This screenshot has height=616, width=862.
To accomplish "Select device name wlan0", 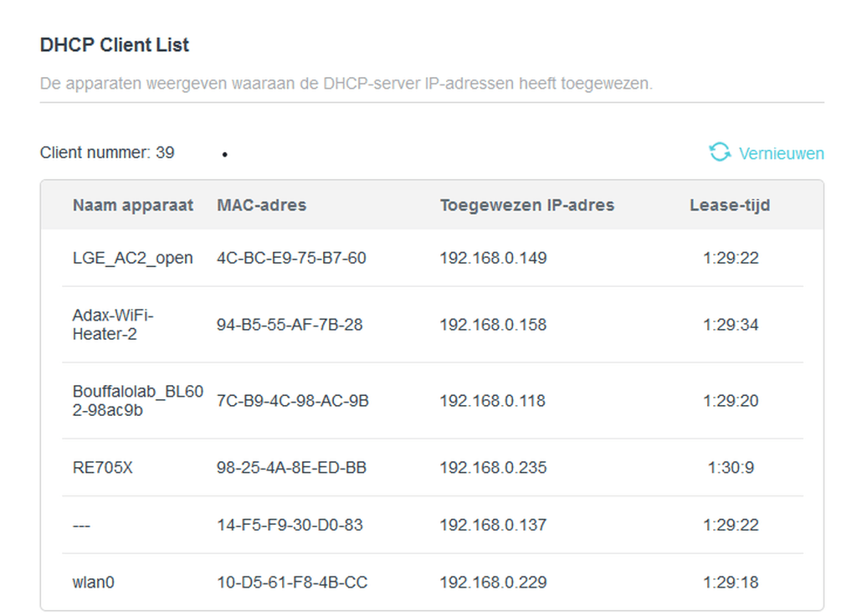I will tap(94, 583).
